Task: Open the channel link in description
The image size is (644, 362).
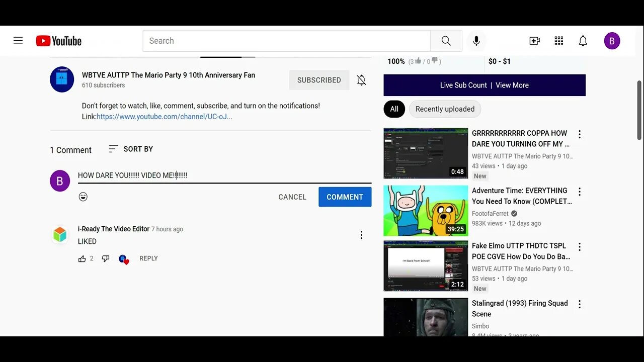Action: pyautogui.click(x=164, y=117)
